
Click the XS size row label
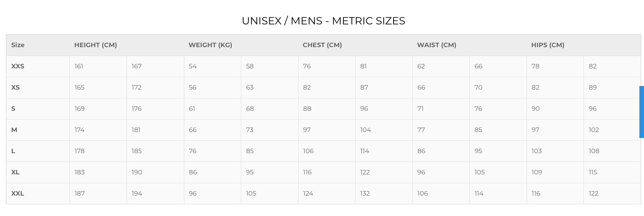(15, 87)
